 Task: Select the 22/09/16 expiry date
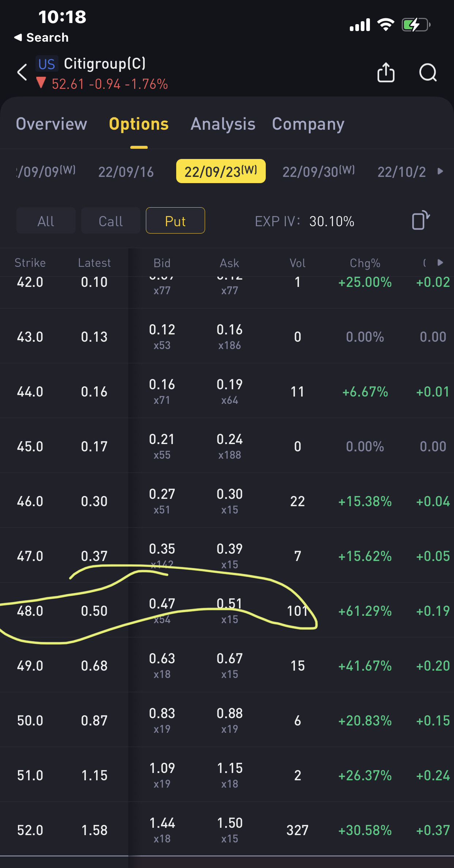pos(126,172)
